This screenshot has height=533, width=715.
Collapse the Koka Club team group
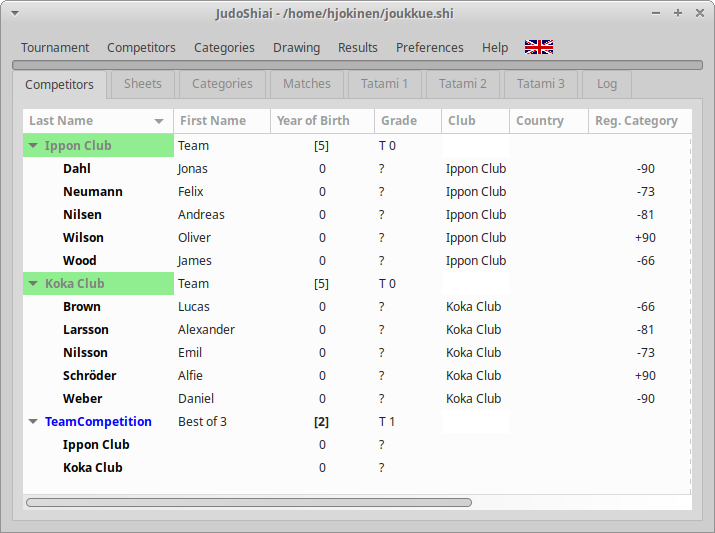(33, 284)
